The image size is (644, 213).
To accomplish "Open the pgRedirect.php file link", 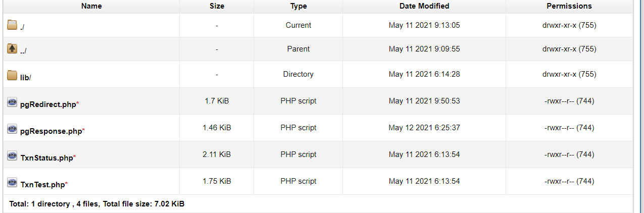I will click(48, 104).
